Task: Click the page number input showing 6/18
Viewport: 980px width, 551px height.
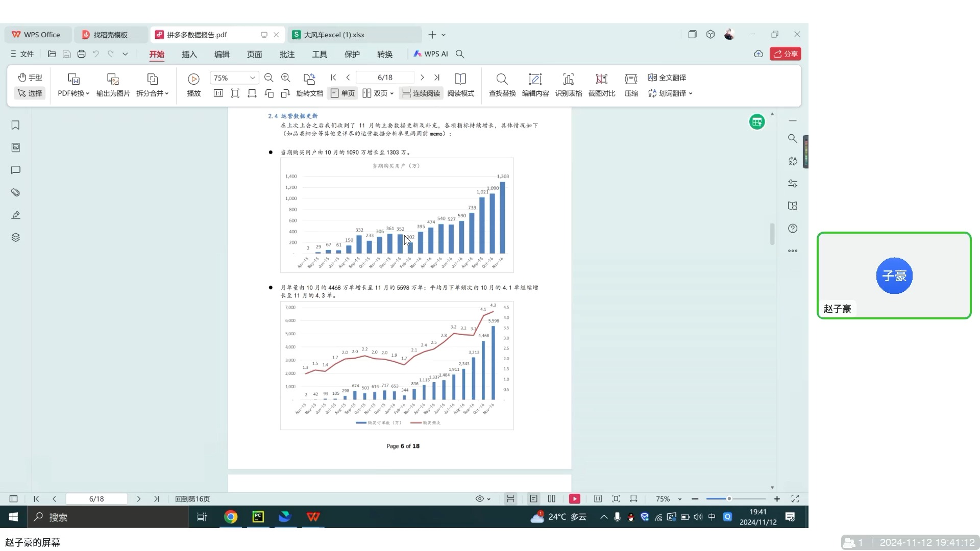Action: [385, 77]
